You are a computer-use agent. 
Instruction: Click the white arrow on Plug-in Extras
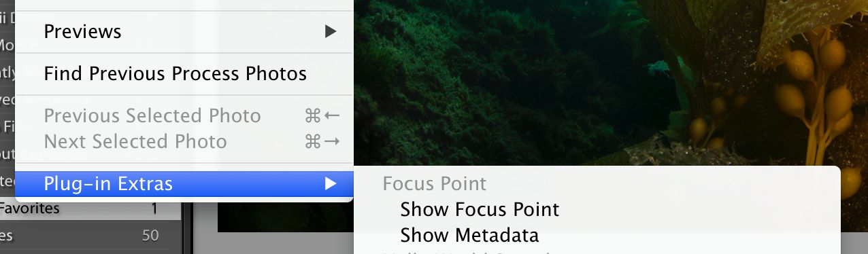[330, 183]
